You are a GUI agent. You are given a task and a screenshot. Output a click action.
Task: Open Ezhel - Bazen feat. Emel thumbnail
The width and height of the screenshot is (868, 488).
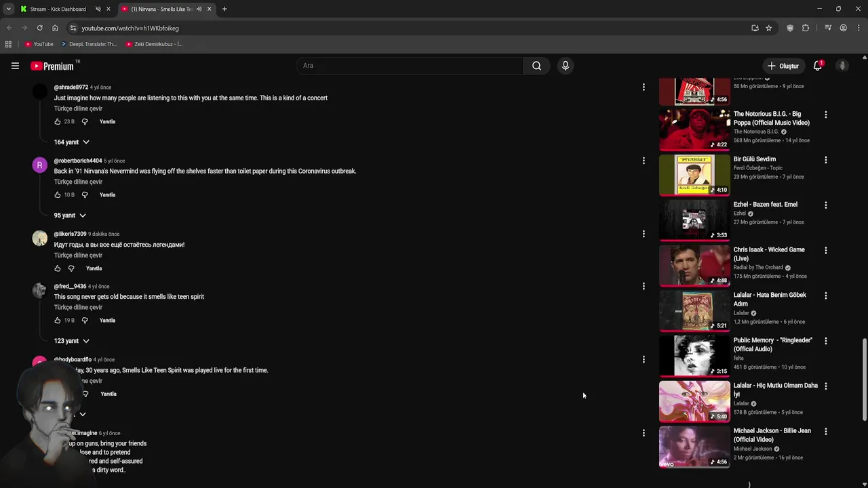point(694,220)
